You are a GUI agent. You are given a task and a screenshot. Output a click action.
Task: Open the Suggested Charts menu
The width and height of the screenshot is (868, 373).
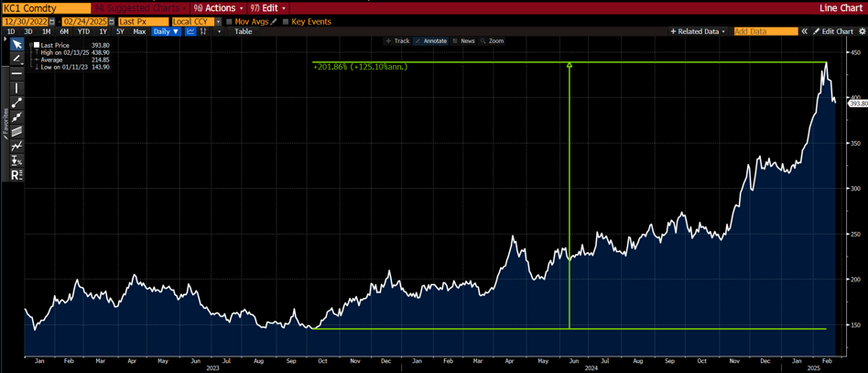pyautogui.click(x=141, y=8)
